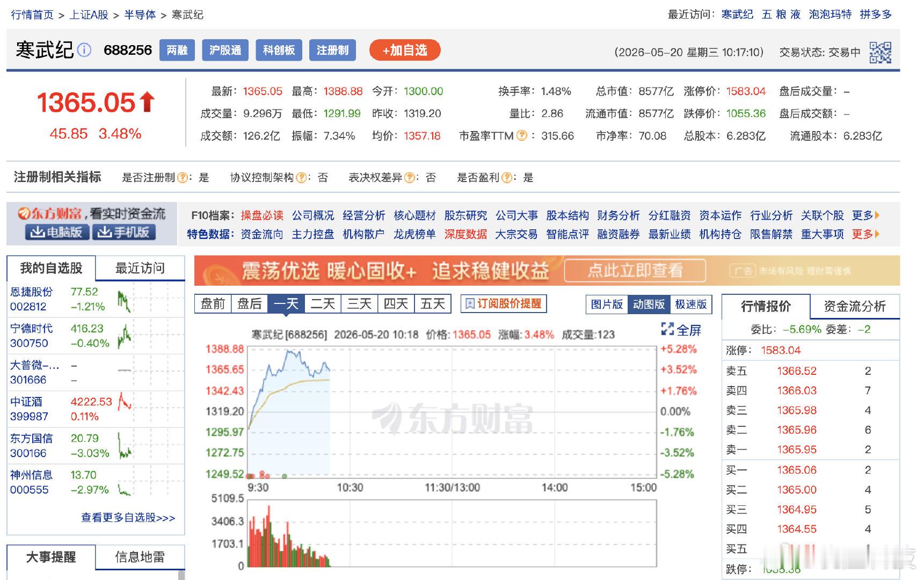Open recent visit 拼多多
The width and height of the screenshot is (924, 580).
pos(876,15)
